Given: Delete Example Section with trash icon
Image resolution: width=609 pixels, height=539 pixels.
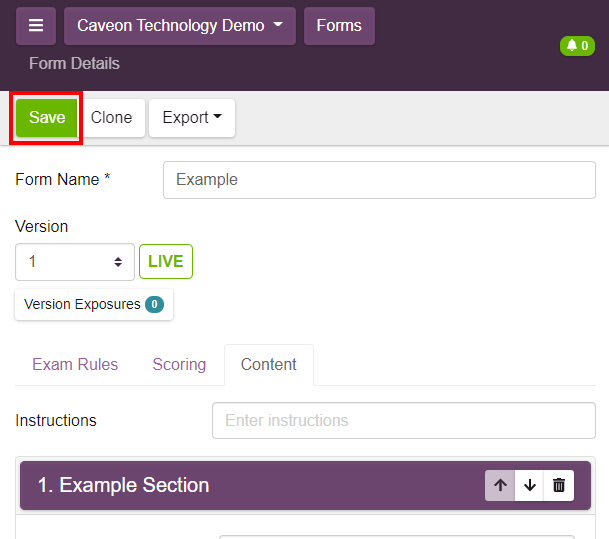Looking at the screenshot, I should coord(559,485).
